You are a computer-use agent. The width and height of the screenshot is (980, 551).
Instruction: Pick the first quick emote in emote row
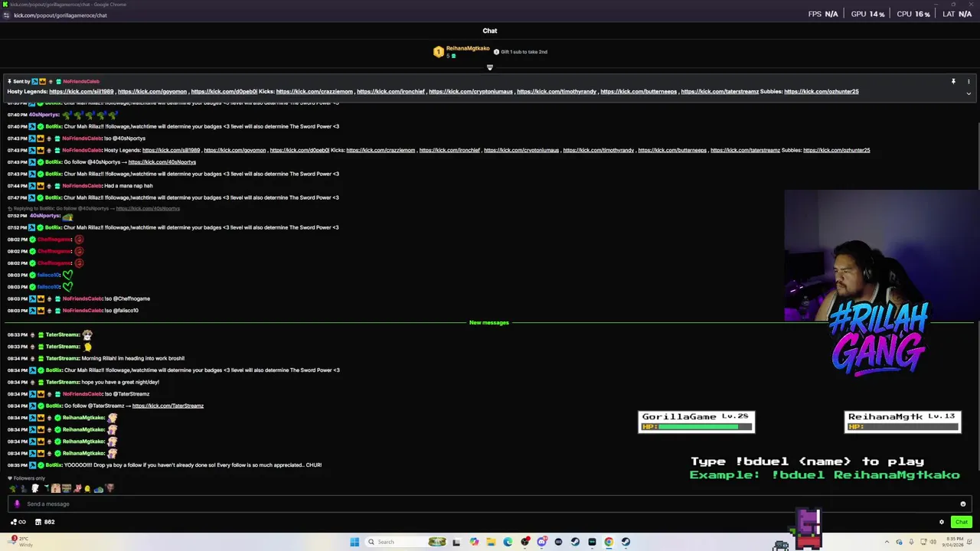[x=14, y=488]
